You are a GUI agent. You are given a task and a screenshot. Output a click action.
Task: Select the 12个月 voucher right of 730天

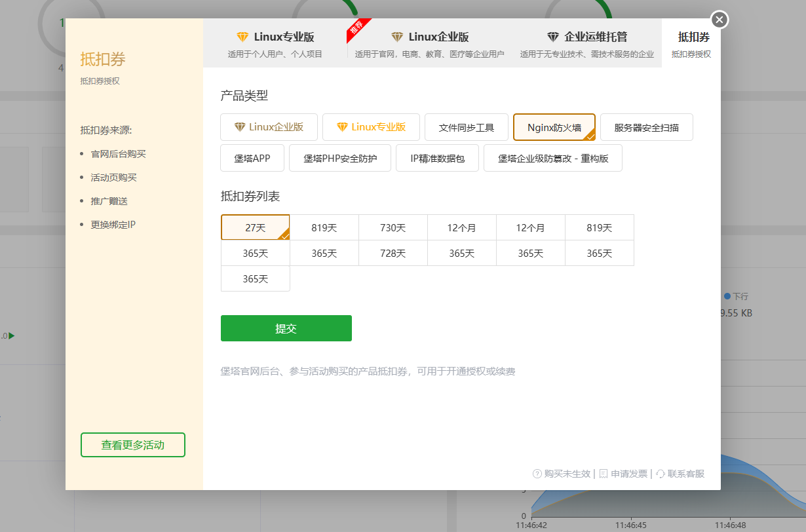[x=462, y=227]
